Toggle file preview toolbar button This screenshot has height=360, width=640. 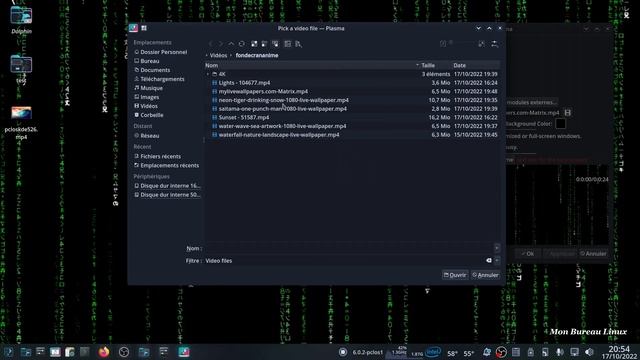click(288, 44)
